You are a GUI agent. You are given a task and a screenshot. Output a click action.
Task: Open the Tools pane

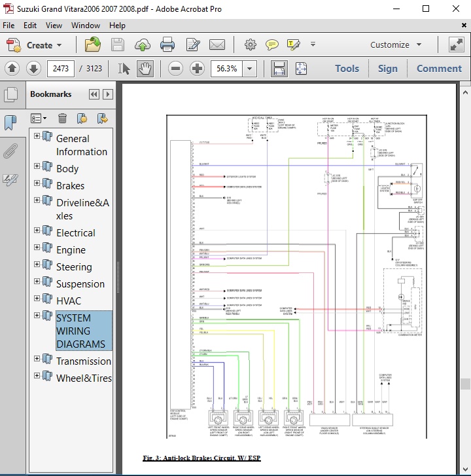tap(347, 69)
